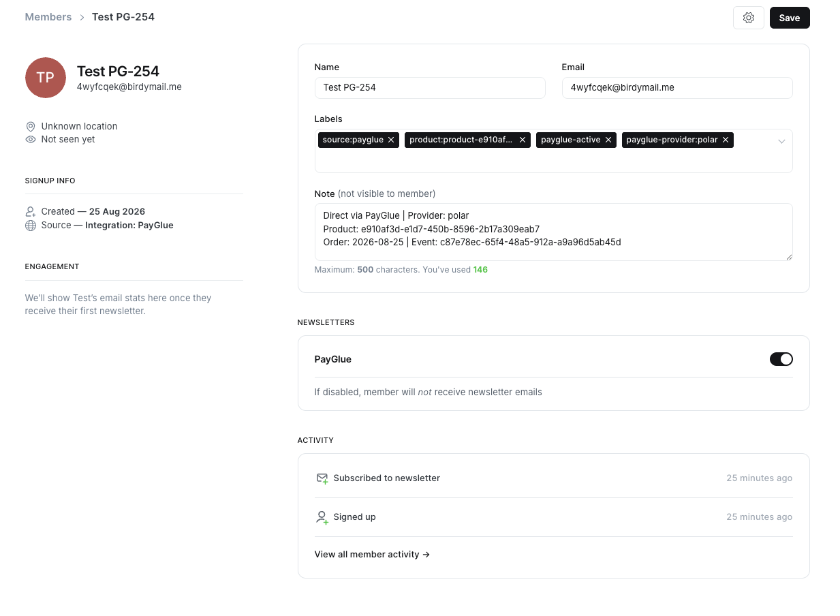840x616 pixels.
Task: Click the 'Integration: PayGlue' source text
Action: coord(129,226)
